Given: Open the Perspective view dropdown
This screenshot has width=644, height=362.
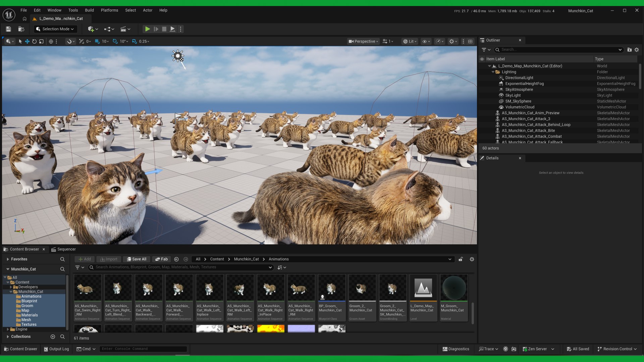Looking at the screenshot, I should [363, 41].
